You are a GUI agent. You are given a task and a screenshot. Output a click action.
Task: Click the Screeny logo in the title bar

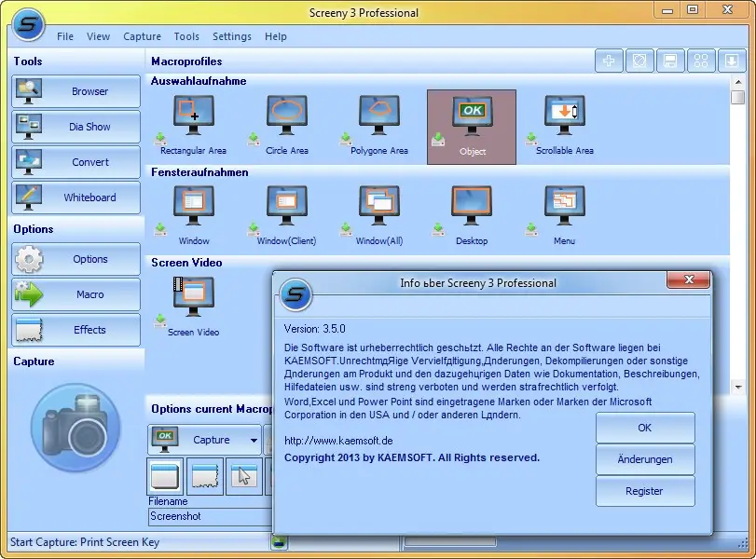[29, 24]
